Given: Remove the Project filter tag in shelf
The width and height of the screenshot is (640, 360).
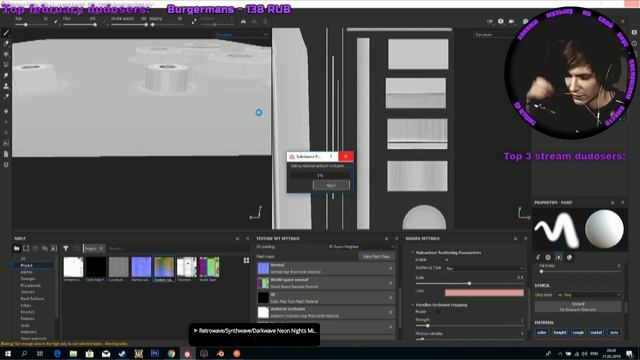Looking at the screenshot, I should [101, 248].
